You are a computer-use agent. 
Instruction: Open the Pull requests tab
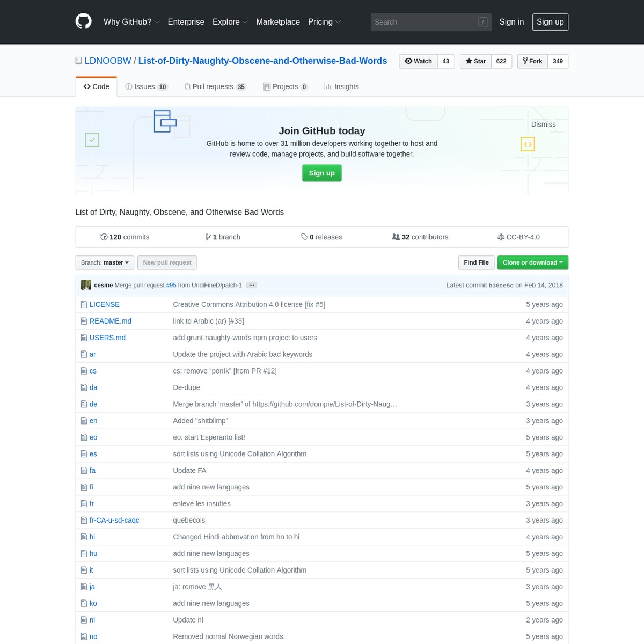(x=215, y=86)
